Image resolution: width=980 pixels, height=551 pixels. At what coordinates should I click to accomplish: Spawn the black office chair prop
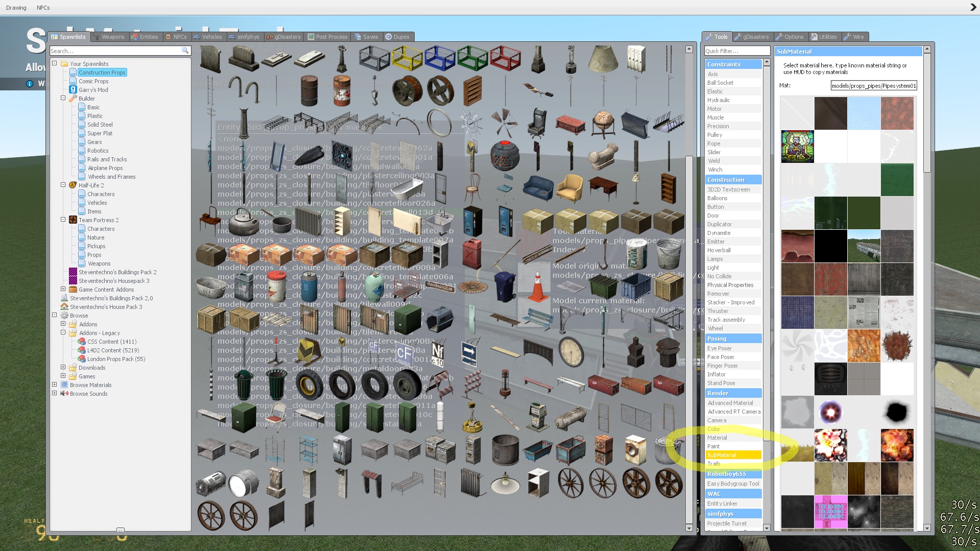(537, 123)
